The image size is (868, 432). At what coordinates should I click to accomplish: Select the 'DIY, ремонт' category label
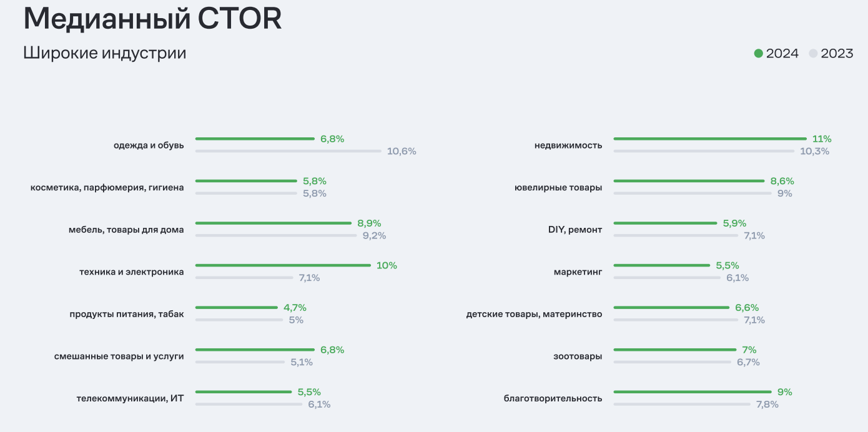point(575,230)
